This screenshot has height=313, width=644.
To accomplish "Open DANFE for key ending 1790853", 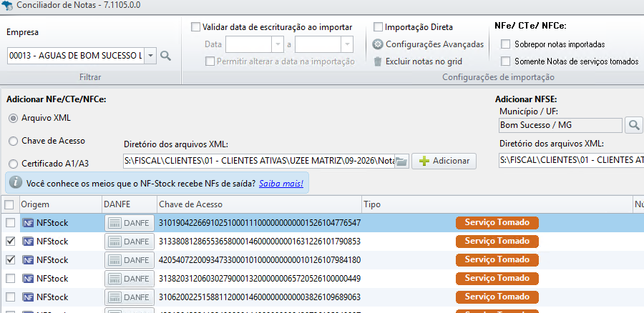I will click(130, 242).
